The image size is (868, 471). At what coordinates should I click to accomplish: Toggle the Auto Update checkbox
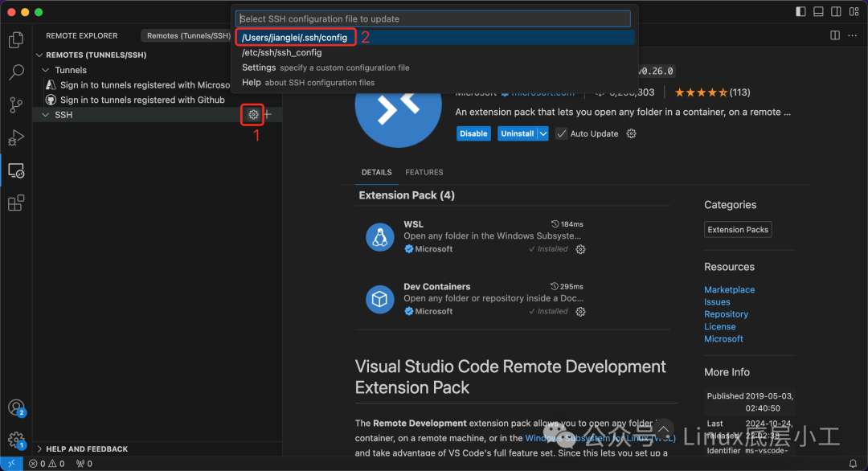coord(561,134)
